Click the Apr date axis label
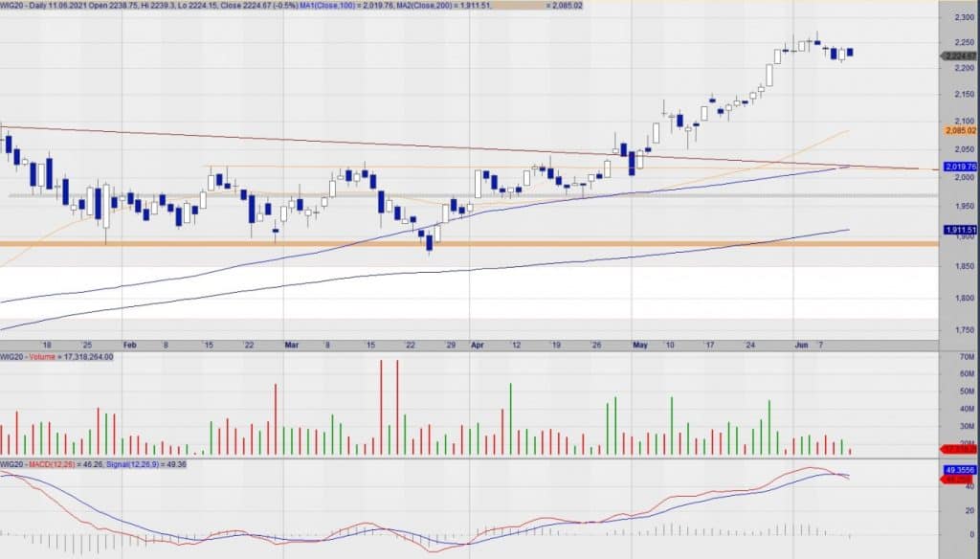Viewport: 980px width, 559px height. pyautogui.click(x=479, y=342)
